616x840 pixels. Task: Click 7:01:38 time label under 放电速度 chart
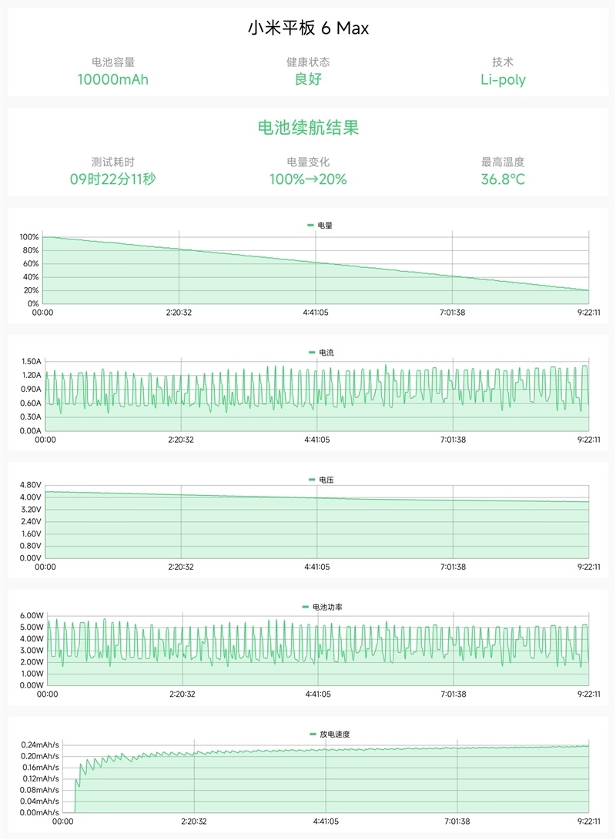click(x=457, y=822)
